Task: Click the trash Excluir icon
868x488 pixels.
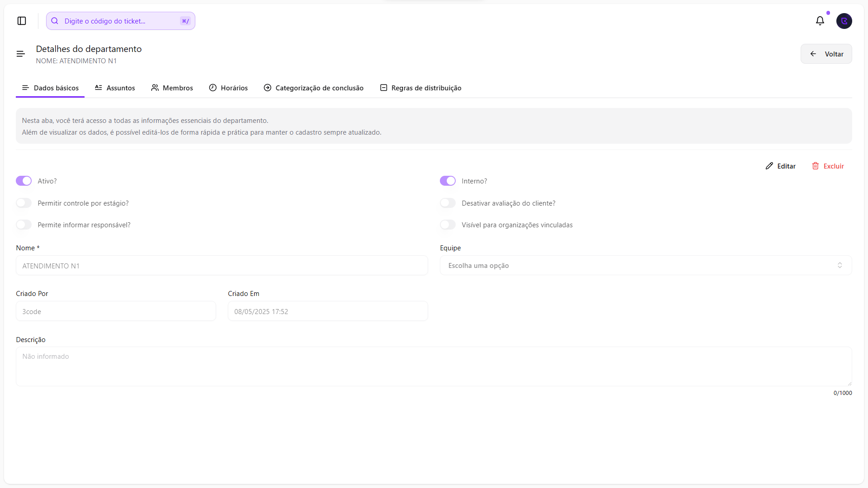Action: click(815, 166)
